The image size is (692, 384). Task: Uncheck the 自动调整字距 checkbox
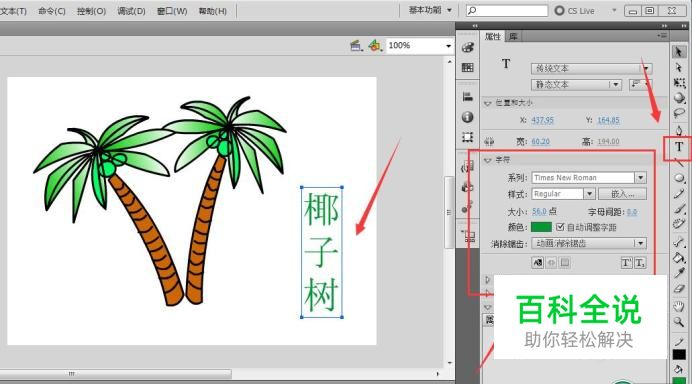560,227
